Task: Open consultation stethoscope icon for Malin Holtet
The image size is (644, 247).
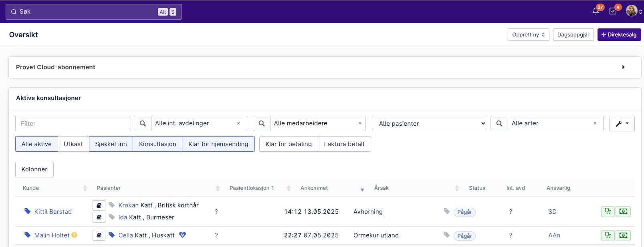Action: tap(608, 235)
